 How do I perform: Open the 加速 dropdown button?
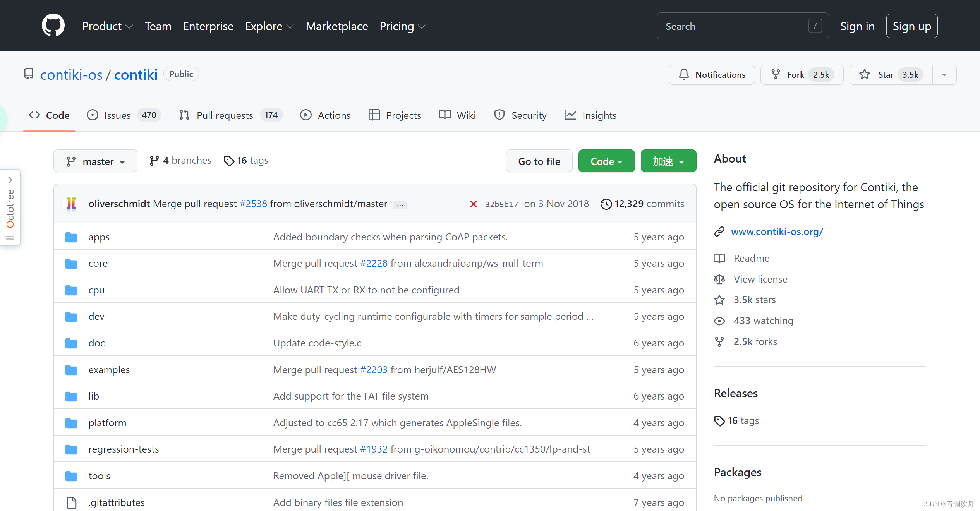(x=668, y=161)
